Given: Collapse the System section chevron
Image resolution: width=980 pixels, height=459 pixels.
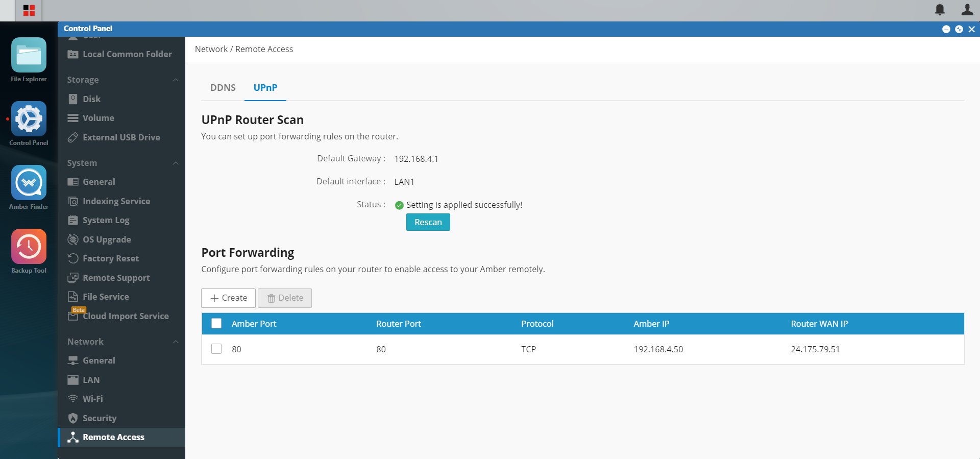Looking at the screenshot, I should (x=176, y=163).
